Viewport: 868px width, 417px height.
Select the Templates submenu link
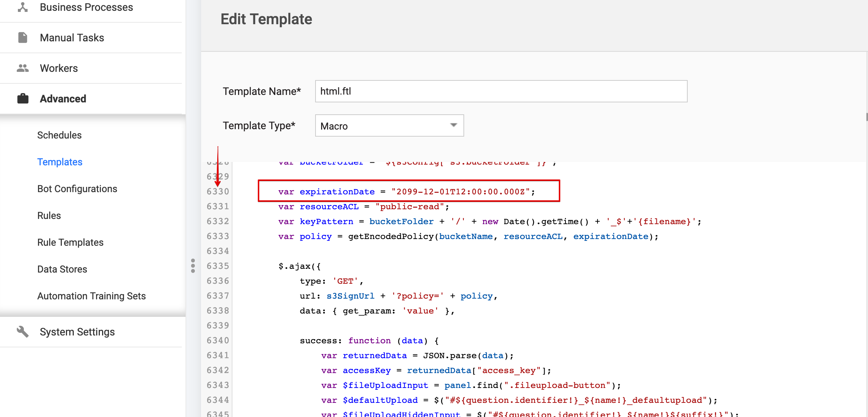tap(60, 162)
